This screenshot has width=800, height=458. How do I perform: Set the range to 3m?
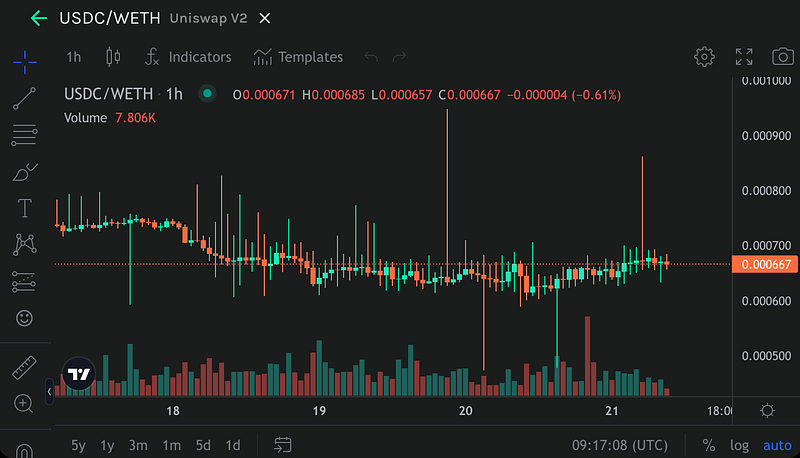point(138,445)
